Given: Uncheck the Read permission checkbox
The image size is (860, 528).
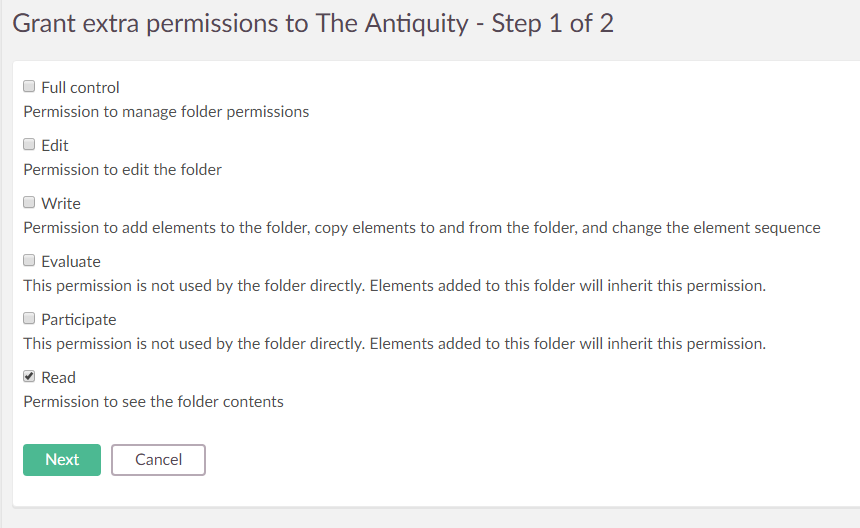Looking at the screenshot, I should pyautogui.click(x=29, y=377).
